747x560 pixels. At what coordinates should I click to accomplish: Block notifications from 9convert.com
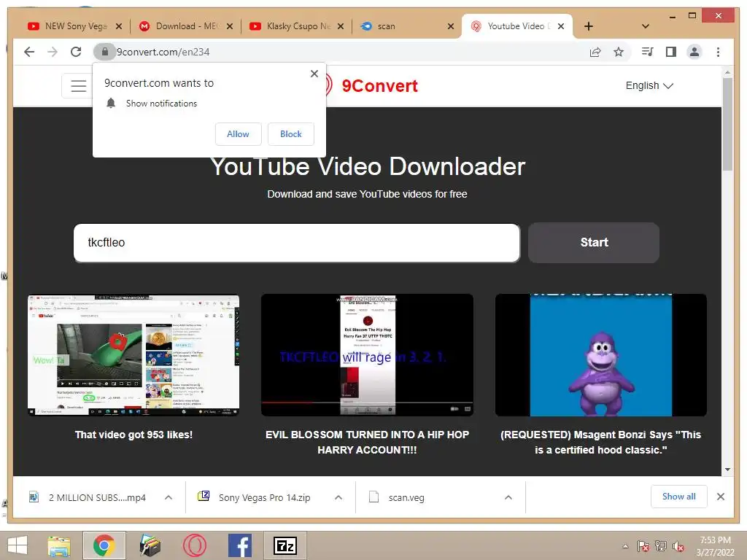[x=290, y=134]
